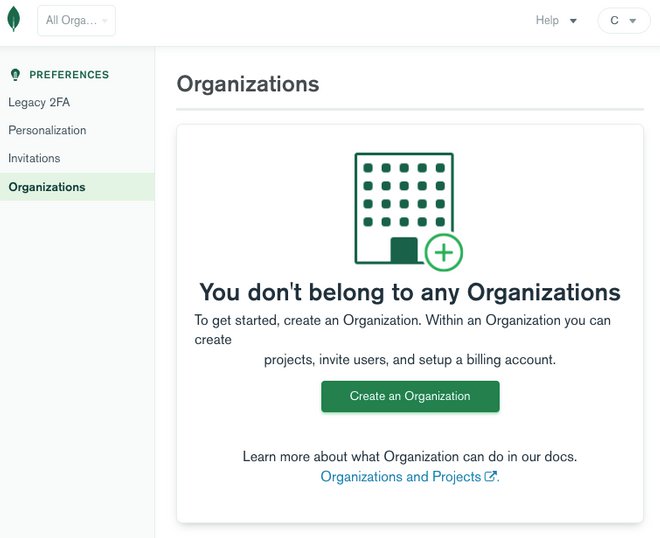Select Invitations in the sidebar
The height and width of the screenshot is (538, 660).
tap(34, 158)
